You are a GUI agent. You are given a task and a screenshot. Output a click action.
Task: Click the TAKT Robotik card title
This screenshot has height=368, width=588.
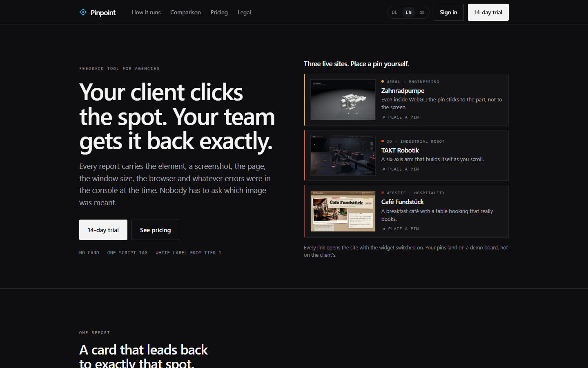[x=400, y=150]
